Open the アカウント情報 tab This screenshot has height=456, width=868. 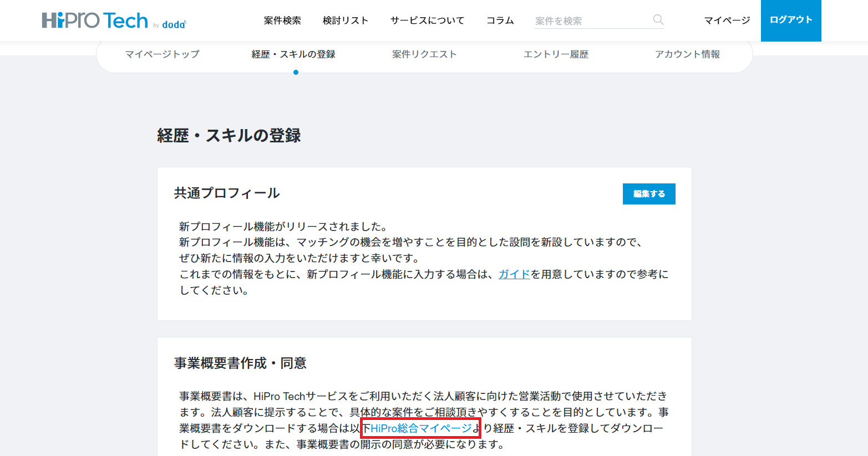(x=687, y=54)
